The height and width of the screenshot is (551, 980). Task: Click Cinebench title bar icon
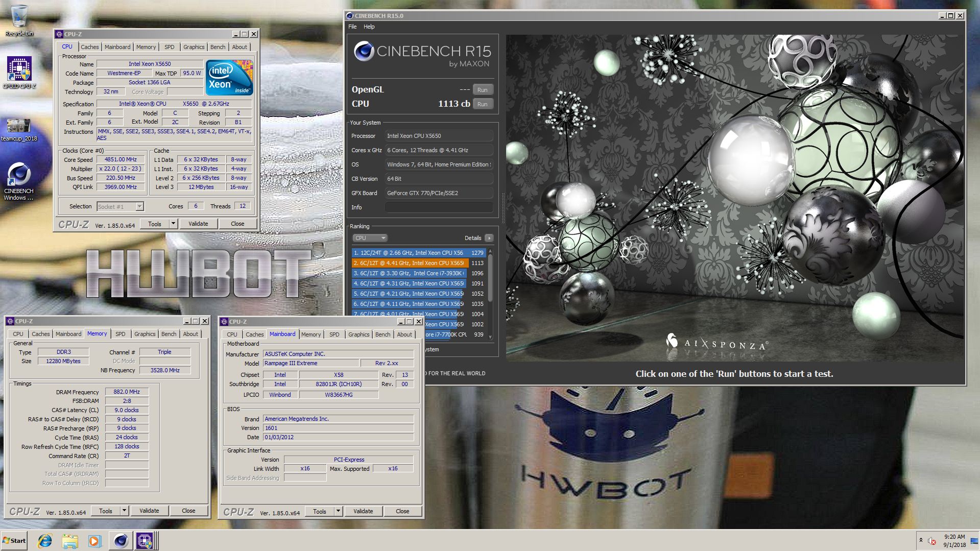pyautogui.click(x=350, y=16)
